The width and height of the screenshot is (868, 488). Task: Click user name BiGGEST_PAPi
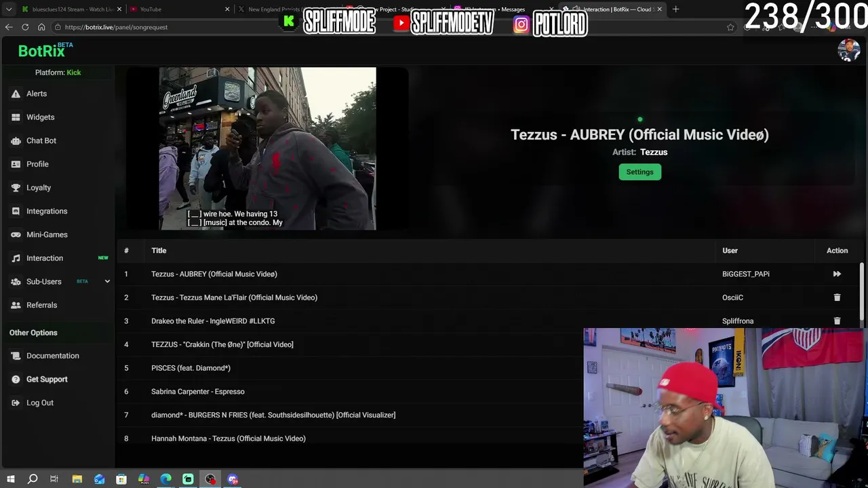pyautogui.click(x=746, y=274)
